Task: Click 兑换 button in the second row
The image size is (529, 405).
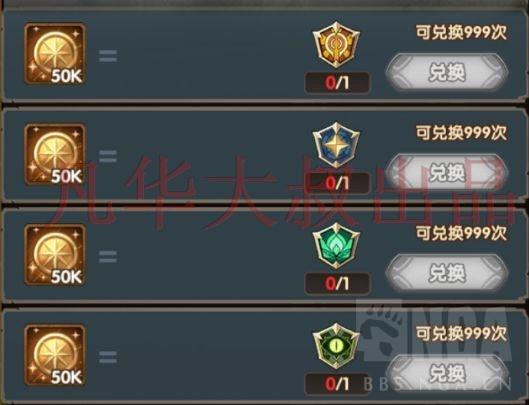Action: [x=447, y=173]
